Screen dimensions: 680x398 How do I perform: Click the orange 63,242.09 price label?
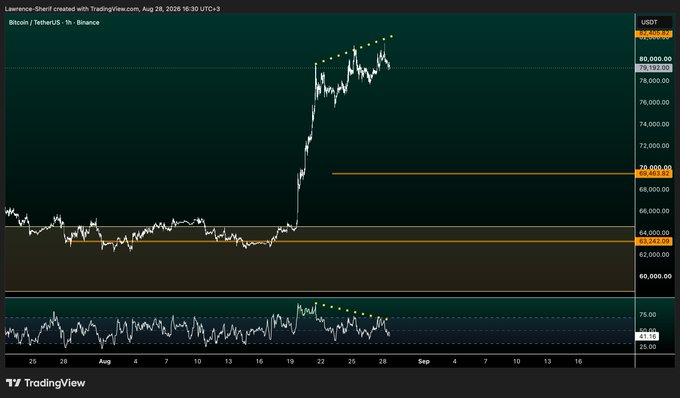pos(654,241)
